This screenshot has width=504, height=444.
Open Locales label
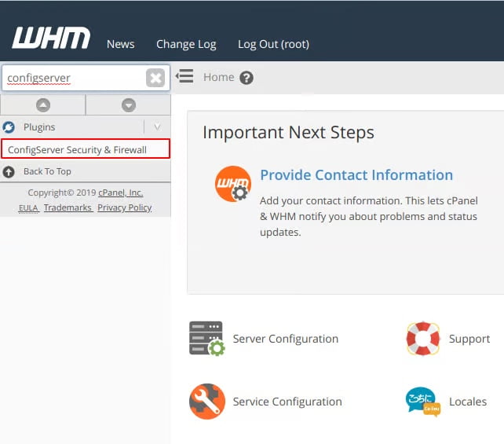(x=468, y=402)
